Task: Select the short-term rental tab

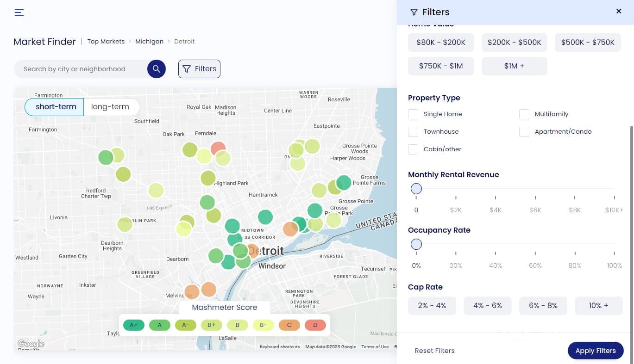Action: click(x=56, y=107)
